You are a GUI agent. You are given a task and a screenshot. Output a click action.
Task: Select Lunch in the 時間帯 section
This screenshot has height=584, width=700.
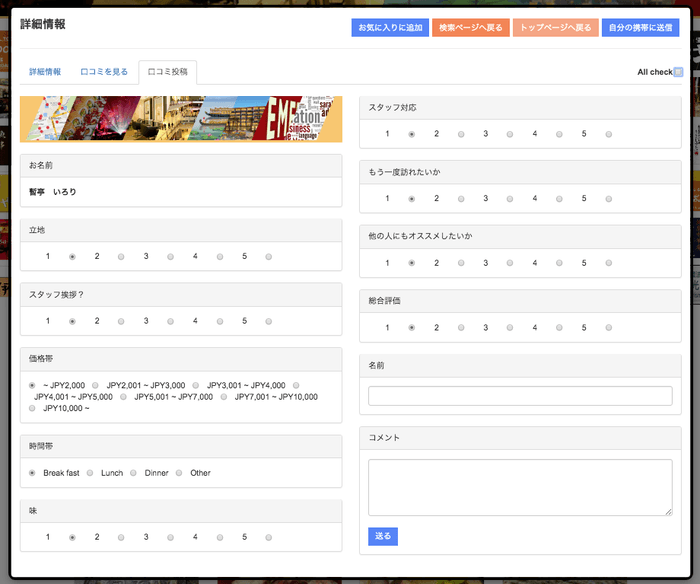(90, 473)
